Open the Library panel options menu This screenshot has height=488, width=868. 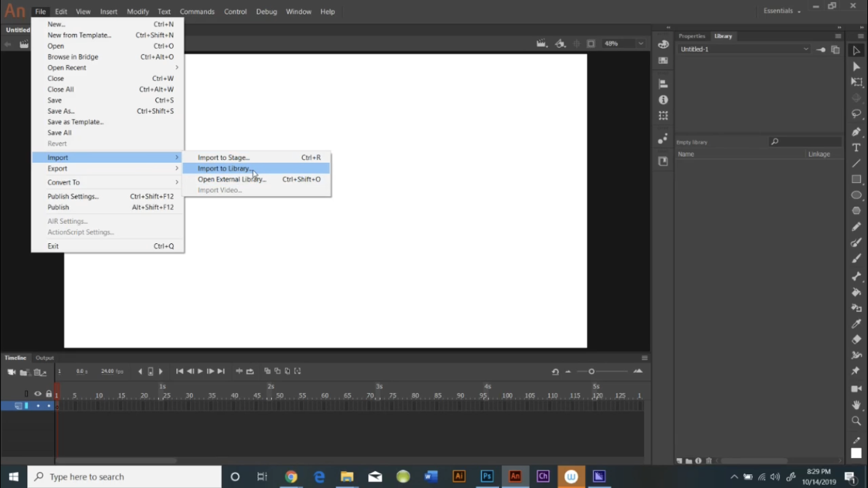(838, 36)
